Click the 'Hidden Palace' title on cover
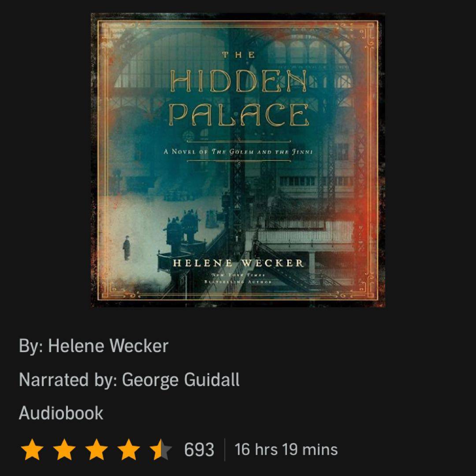The image size is (476, 476). coord(238,98)
